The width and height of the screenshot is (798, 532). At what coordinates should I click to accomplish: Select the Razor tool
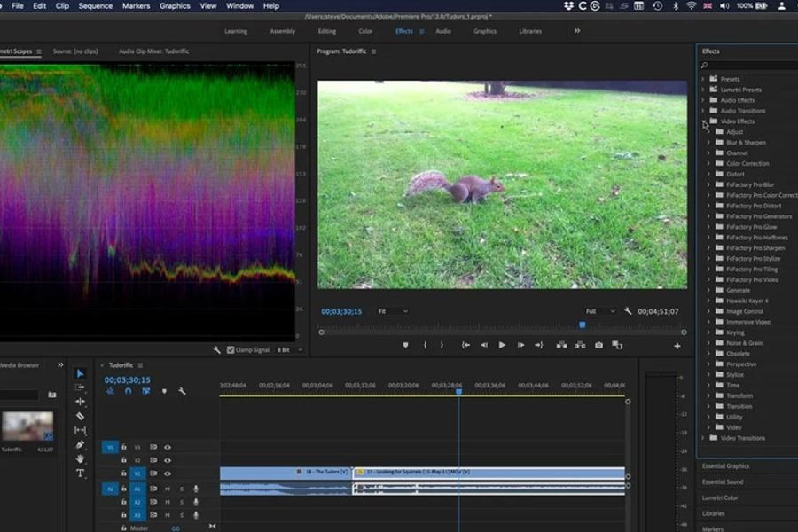[x=80, y=416]
